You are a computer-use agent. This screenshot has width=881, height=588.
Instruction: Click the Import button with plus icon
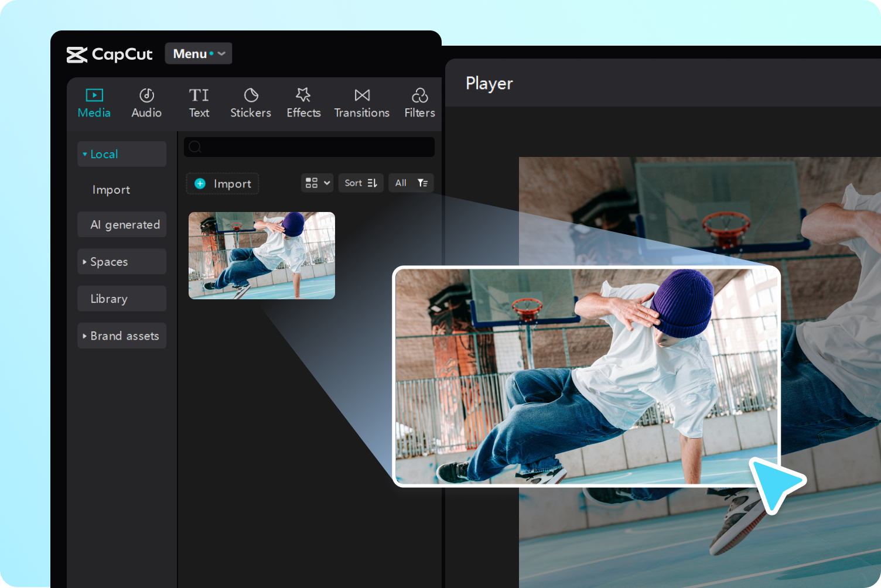[x=223, y=184]
